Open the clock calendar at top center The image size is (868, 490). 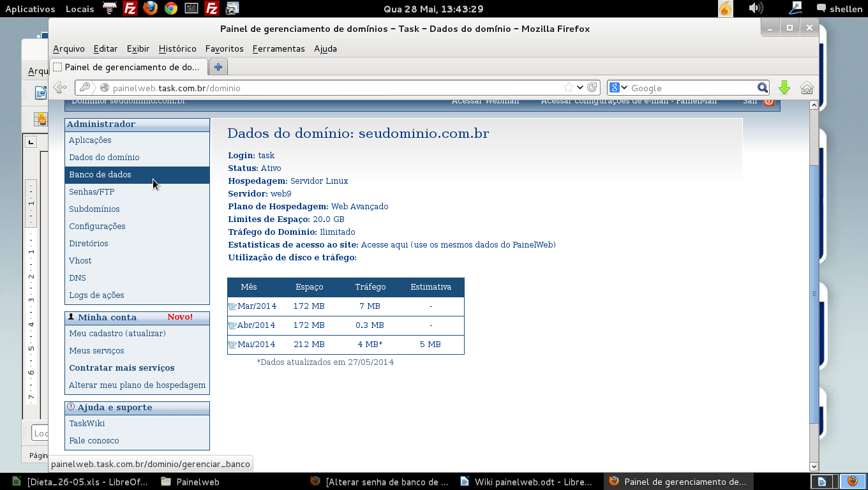coord(433,9)
